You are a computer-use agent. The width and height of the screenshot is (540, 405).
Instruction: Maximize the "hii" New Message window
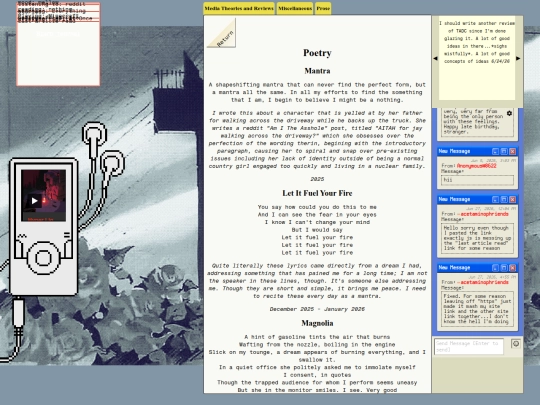point(504,151)
